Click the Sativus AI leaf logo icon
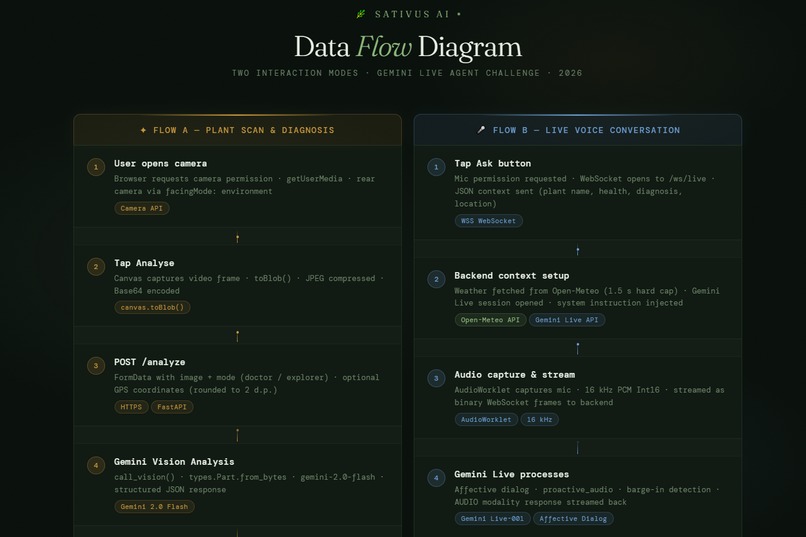This screenshot has height=537, width=806. click(361, 14)
